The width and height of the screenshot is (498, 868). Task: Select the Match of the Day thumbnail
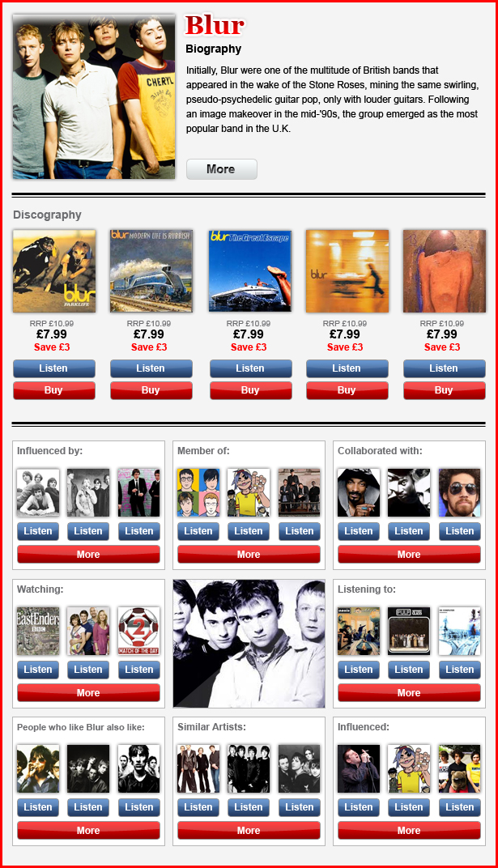[139, 631]
